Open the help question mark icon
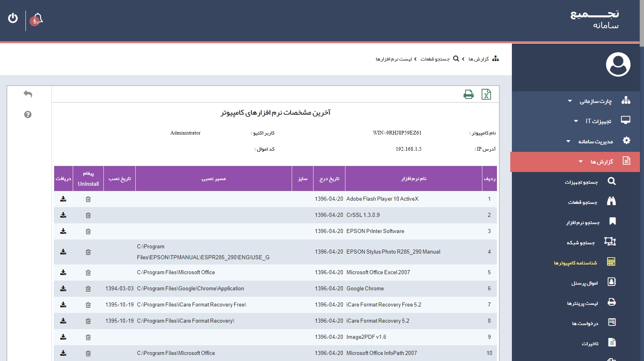Screen dimensions: 644x361 28,115
